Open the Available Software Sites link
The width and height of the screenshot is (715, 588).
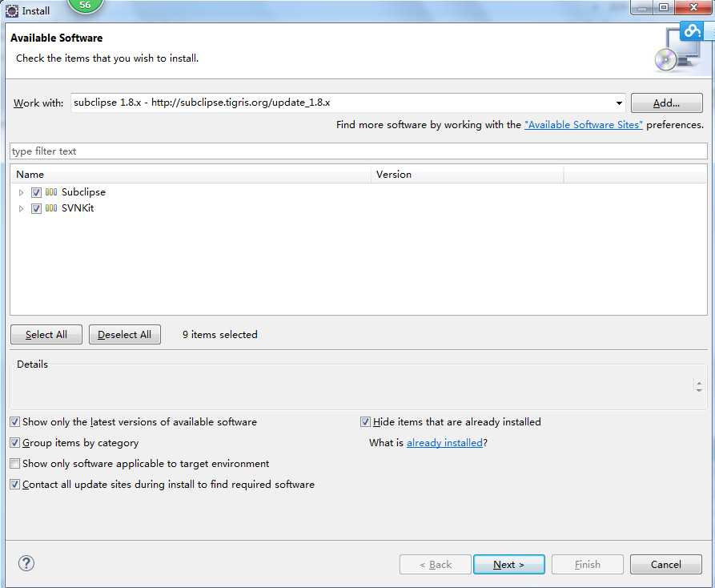[583, 124]
